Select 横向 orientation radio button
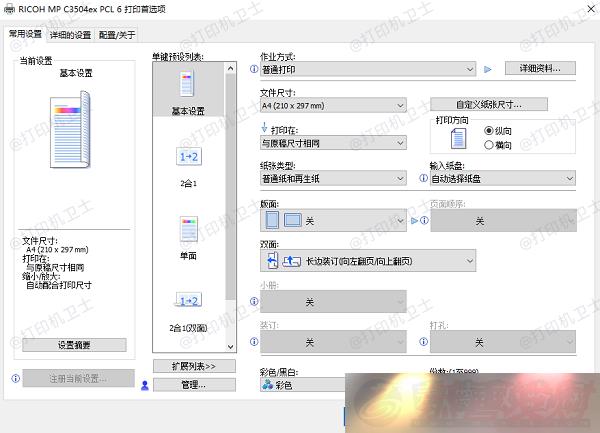This screenshot has width=600, height=433. tap(489, 145)
